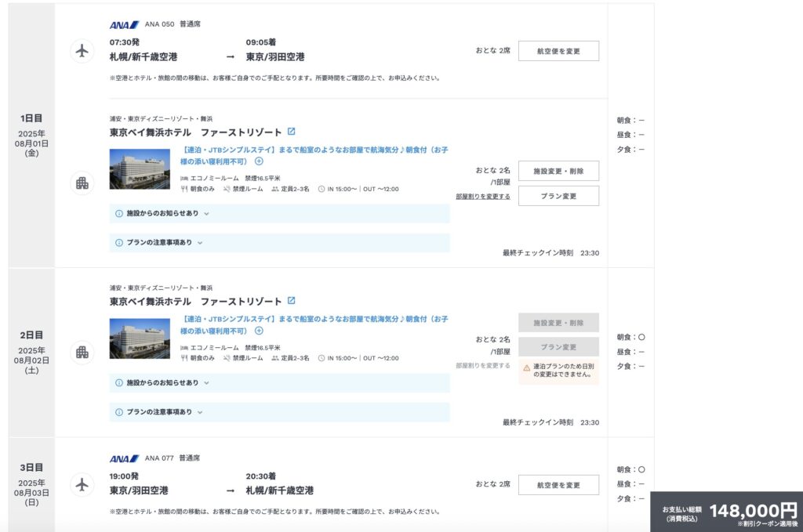Click the plus circle icon in 2日目 plan title
This screenshot has height=532, width=803.
click(x=259, y=331)
